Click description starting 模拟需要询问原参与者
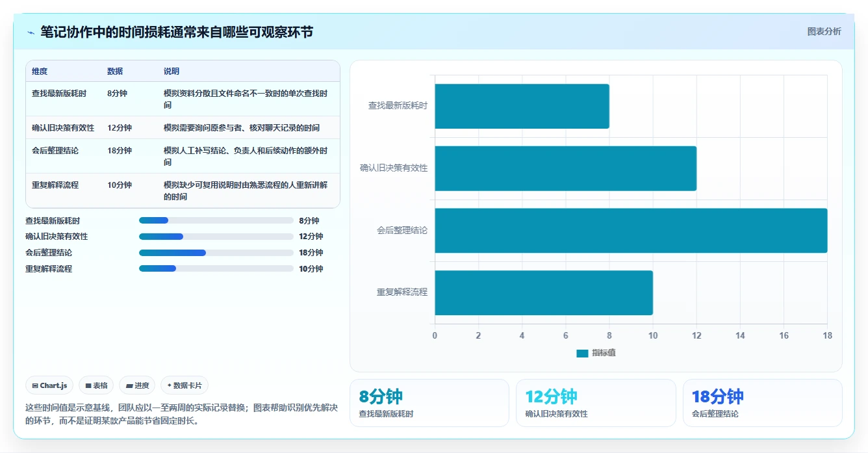The width and height of the screenshot is (868, 453). (242, 128)
